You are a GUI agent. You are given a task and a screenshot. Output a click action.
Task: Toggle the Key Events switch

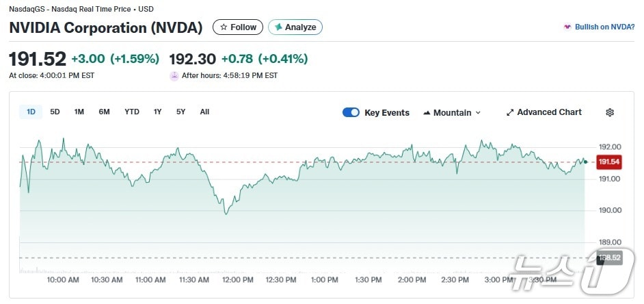tap(351, 112)
